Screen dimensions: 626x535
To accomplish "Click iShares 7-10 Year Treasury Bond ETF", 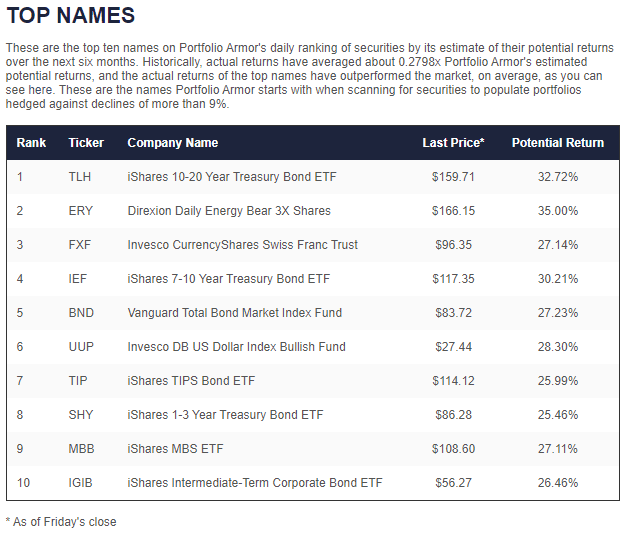I will [x=228, y=279].
